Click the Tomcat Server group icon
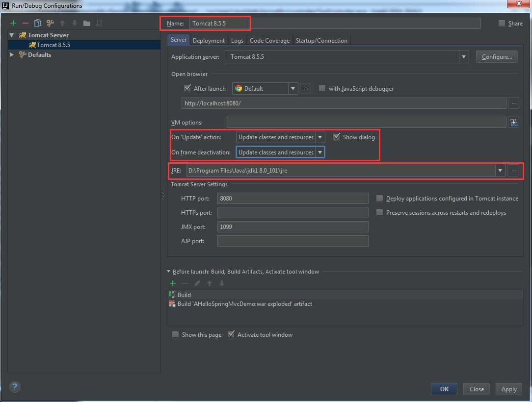The width and height of the screenshot is (532, 402). point(23,35)
